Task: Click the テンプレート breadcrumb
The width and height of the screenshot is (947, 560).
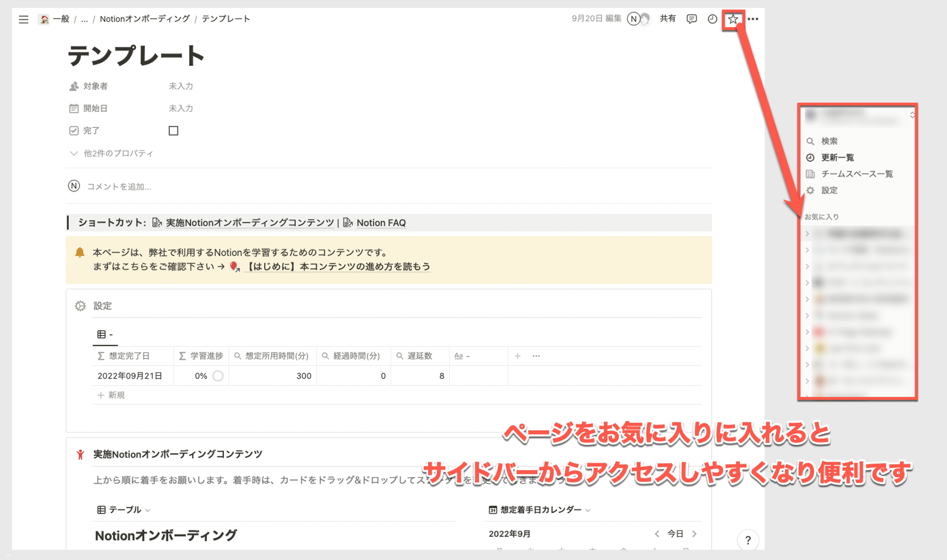Action: click(226, 19)
